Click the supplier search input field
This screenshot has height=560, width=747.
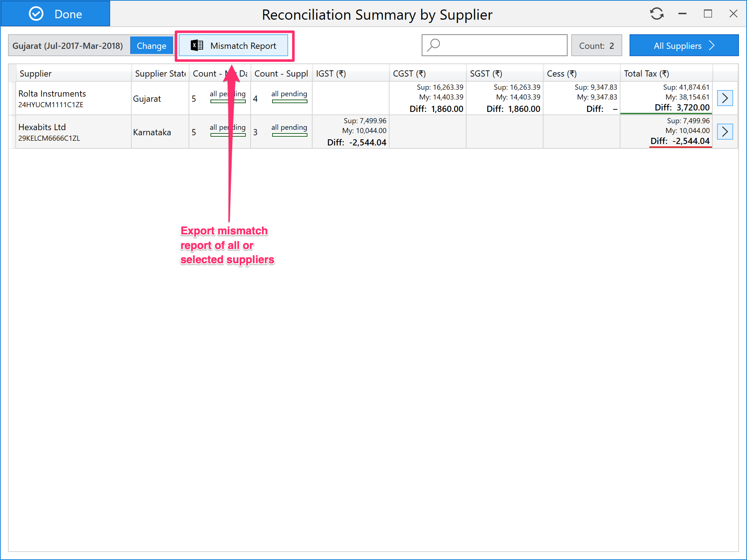(x=503, y=46)
